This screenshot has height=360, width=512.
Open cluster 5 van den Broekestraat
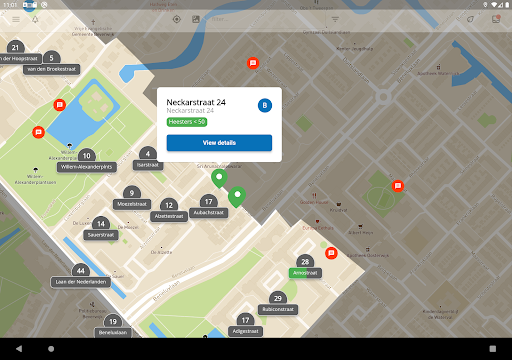coord(51,63)
